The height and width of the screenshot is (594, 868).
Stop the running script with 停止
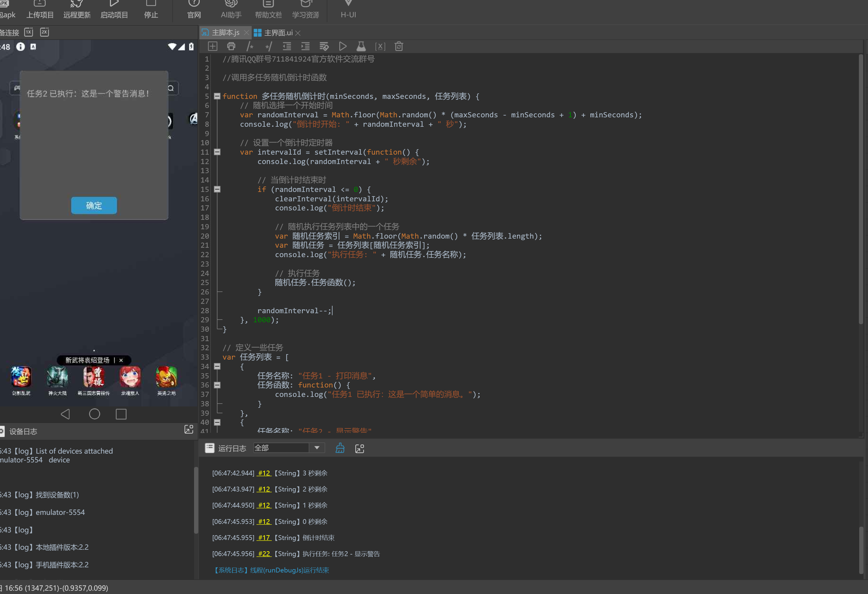tap(151, 10)
